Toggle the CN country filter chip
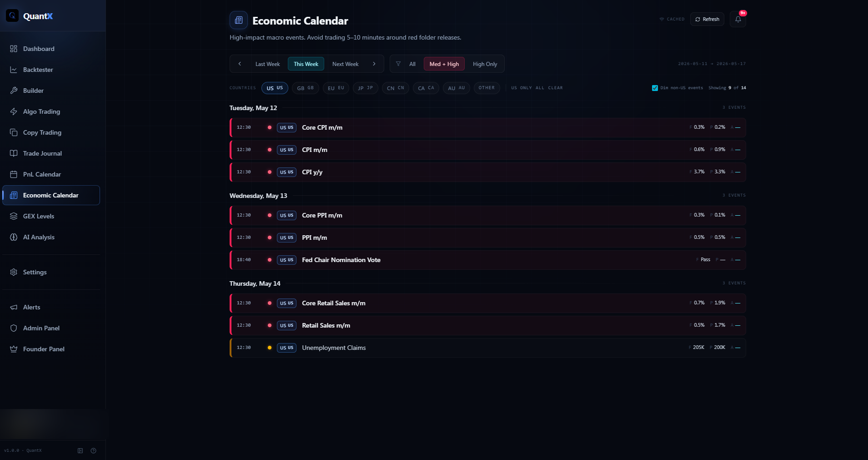The height and width of the screenshot is (460, 868). [x=396, y=88]
